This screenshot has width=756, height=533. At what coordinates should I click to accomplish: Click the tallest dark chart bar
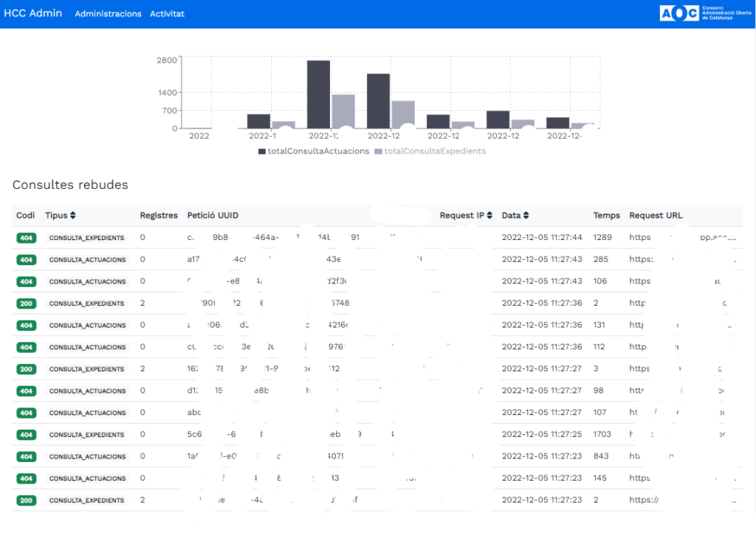click(318, 94)
